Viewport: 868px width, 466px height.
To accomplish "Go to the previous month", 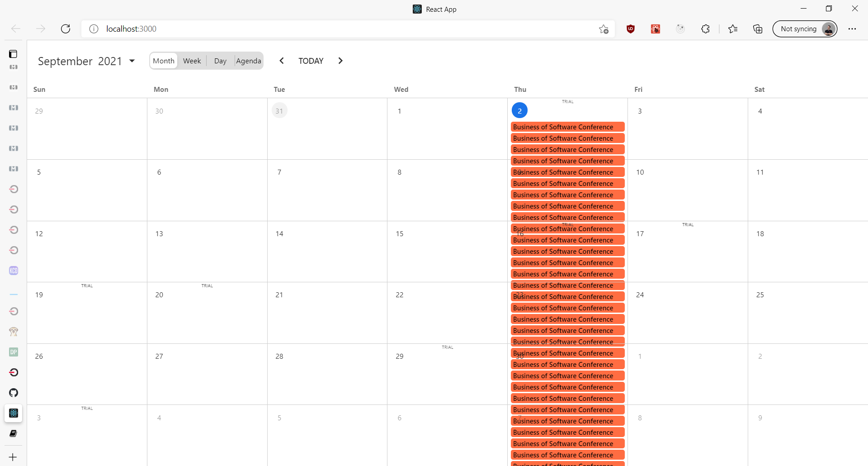I will point(282,61).
